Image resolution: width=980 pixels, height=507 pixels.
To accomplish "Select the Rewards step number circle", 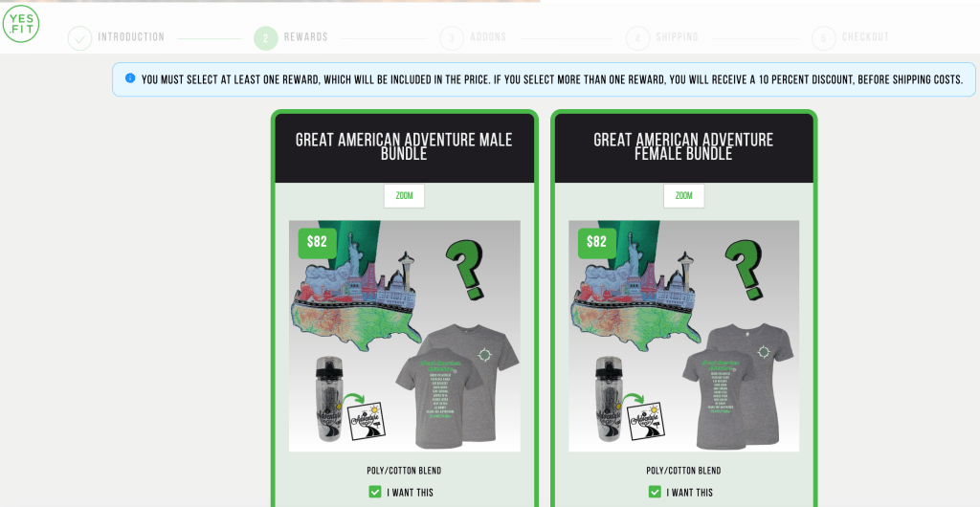I will point(266,38).
